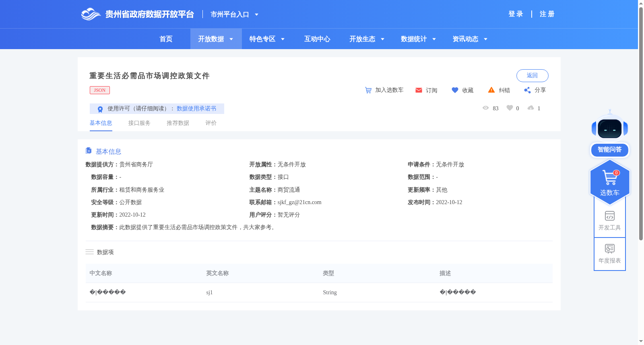Click the 英文名称 column header
The image size is (644, 345).
(217, 273)
